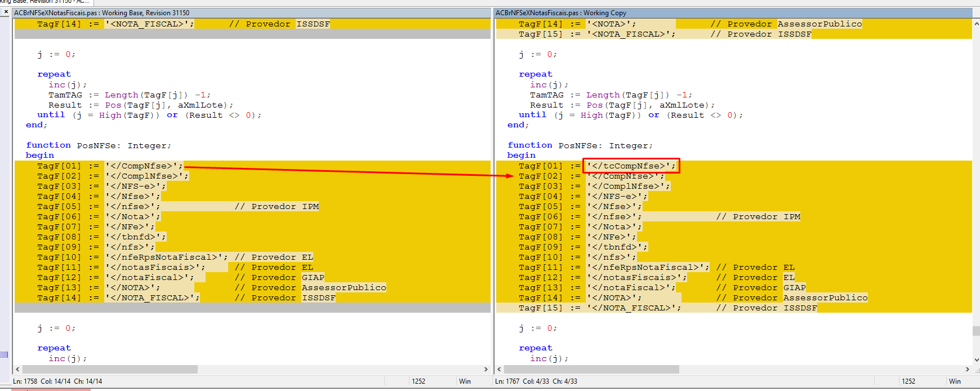Select TagF[07] '</Nota>' line in Working Copy
980x391 pixels.
point(734,226)
